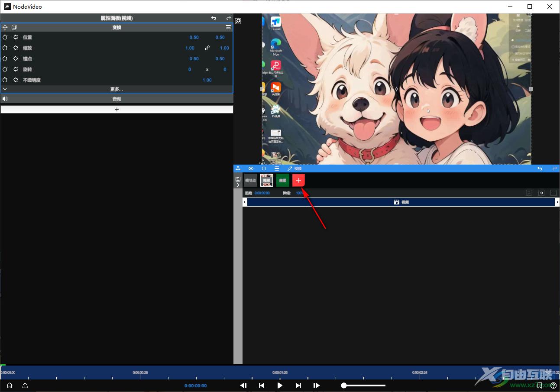The height and width of the screenshot is (392, 560).
Task: Jump to next keyframe or end
Action: point(298,386)
